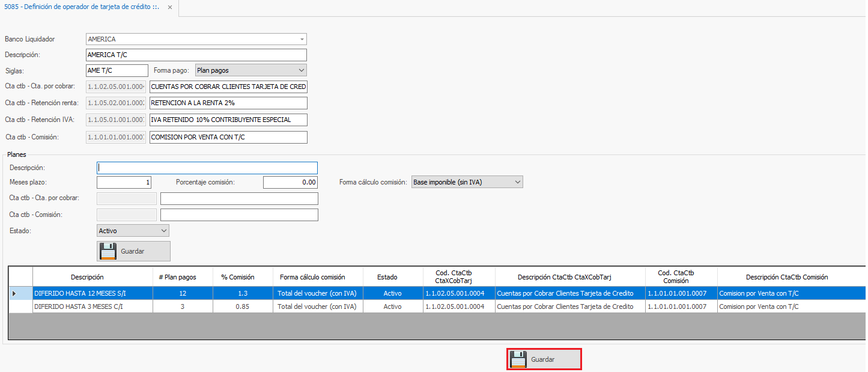This screenshot has width=868, height=372.
Task: Edit the top Descripción field AMERICA T/C
Action: 196,55
